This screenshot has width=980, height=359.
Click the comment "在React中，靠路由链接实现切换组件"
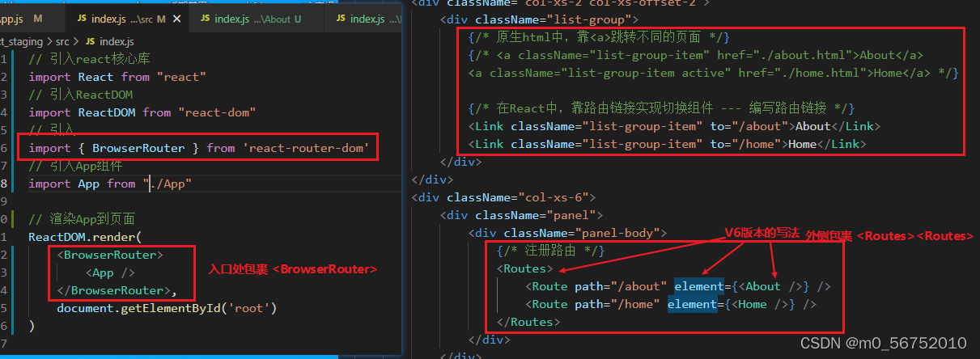(661, 108)
